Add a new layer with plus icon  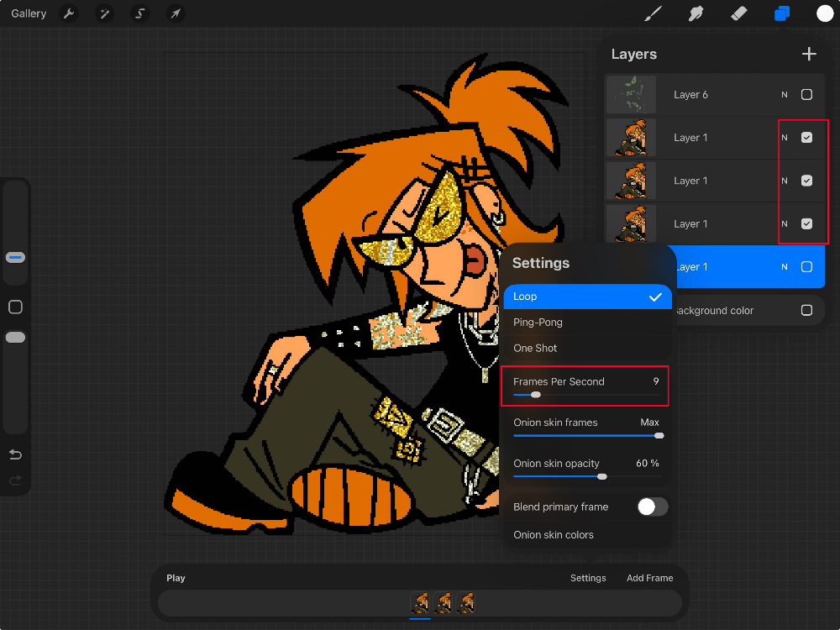[809, 54]
